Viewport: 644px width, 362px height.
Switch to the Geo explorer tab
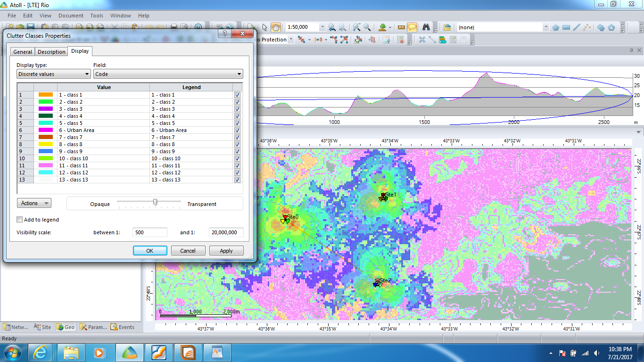tap(66, 327)
